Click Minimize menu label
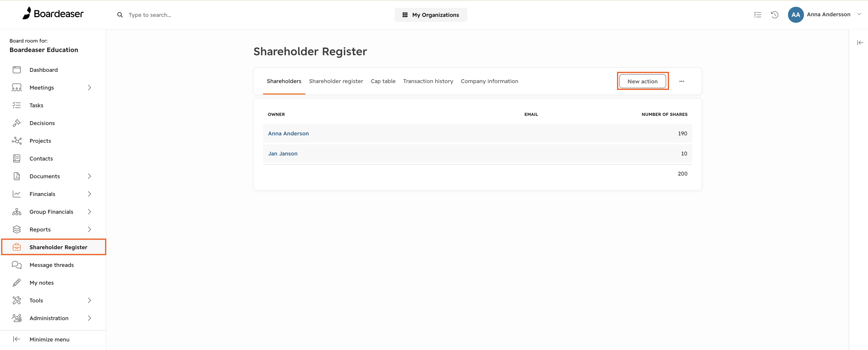This screenshot has width=868, height=350. (x=50, y=340)
